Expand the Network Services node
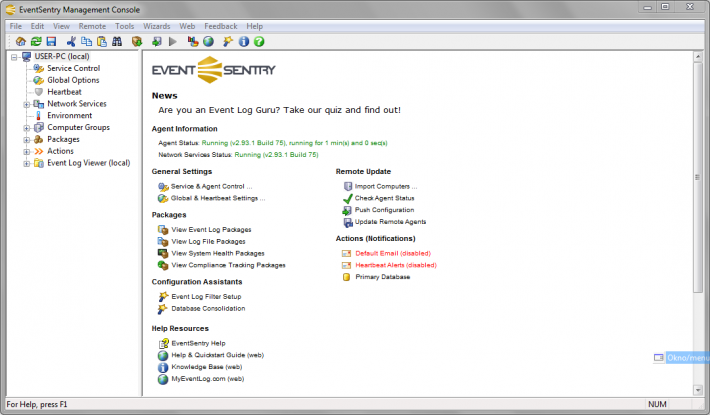 [27, 105]
